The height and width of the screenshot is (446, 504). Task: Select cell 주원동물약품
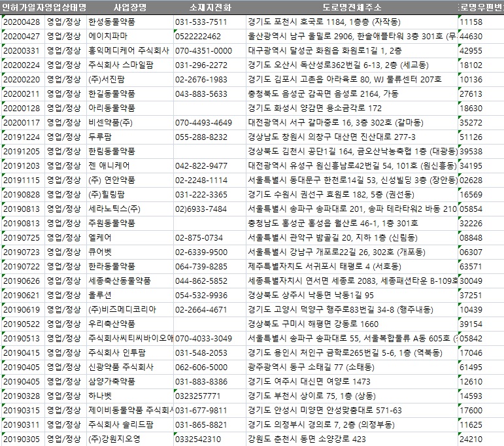[x=130, y=224]
